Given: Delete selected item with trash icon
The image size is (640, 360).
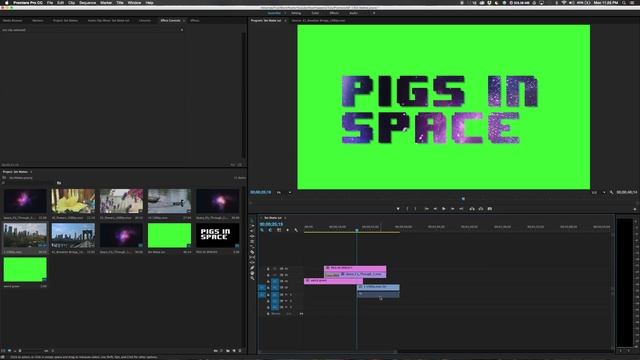Looking at the screenshot, I should (x=240, y=351).
